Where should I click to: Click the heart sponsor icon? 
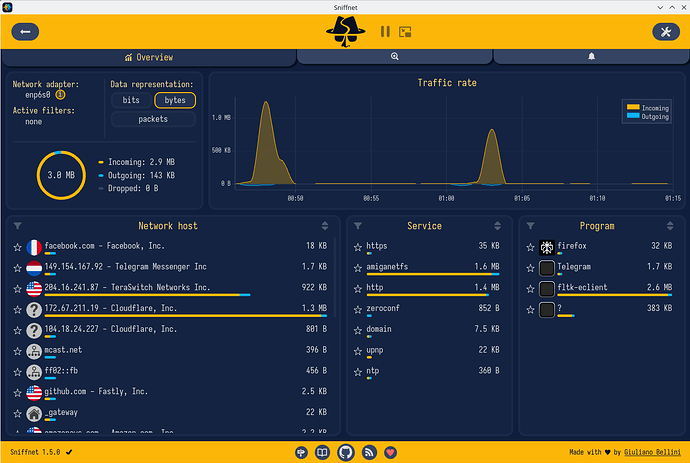[390, 452]
